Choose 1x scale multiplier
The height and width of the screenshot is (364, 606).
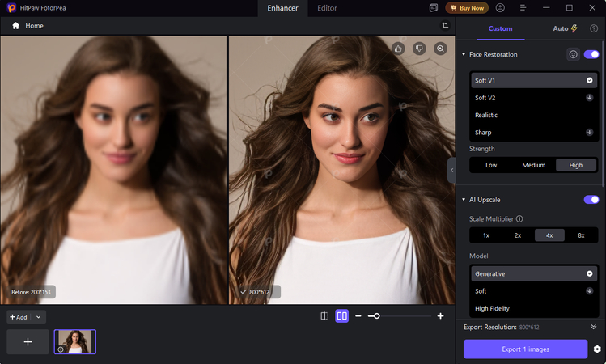[x=486, y=235]
